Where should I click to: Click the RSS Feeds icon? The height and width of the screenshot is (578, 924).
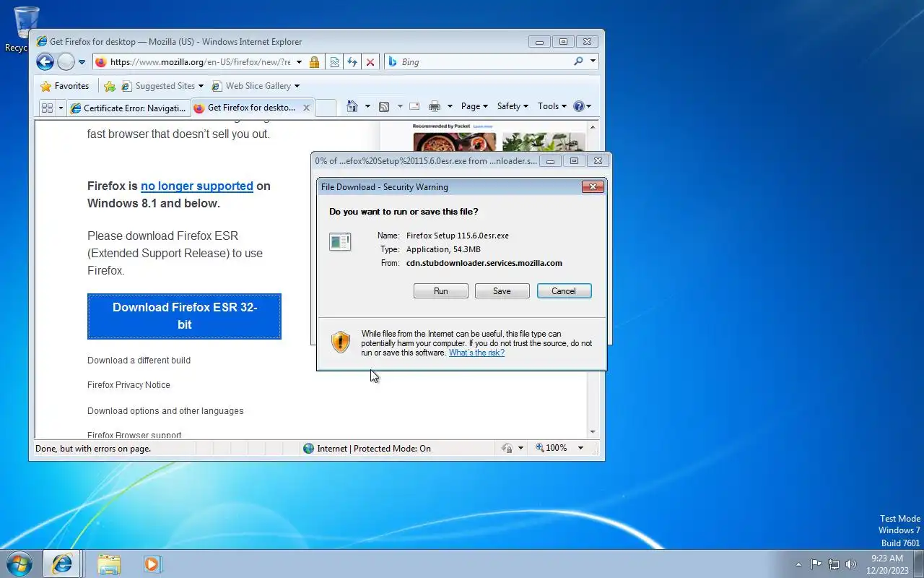click(384, 106)
